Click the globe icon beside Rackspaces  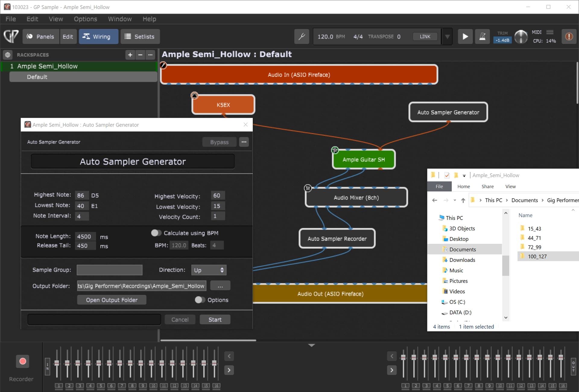pyautogui.click(x=8, y=55)
